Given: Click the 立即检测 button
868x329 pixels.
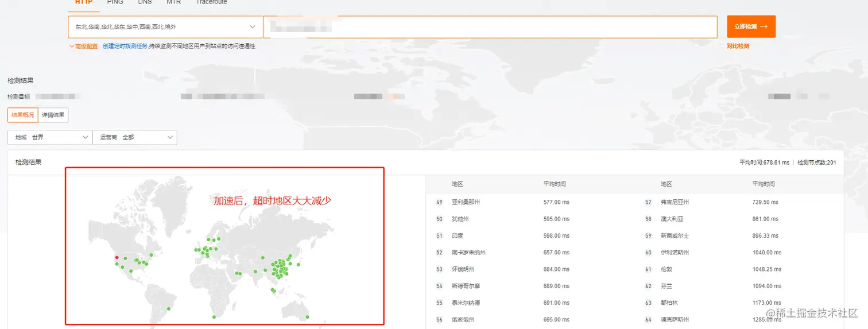Looking at the screenshot, I should click(751, 27).
